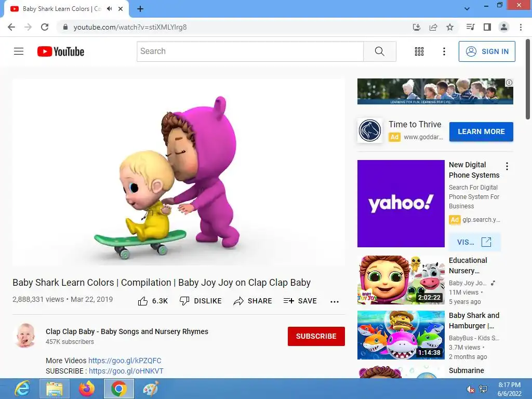Open the ad info icon on banner
This screenshot has height=399, width=532.
(509, 83)
